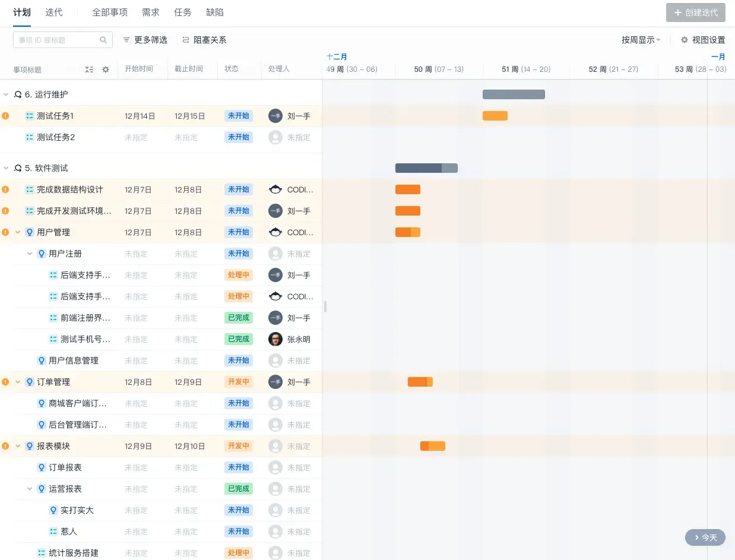Click the 创建迭代 button

(695, 12)
